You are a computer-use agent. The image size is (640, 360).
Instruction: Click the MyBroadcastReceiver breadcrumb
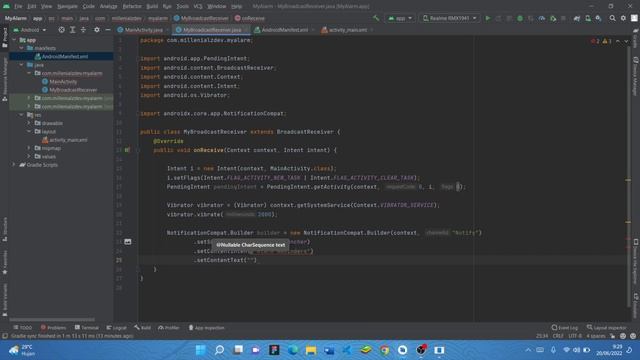coord(201,18)
